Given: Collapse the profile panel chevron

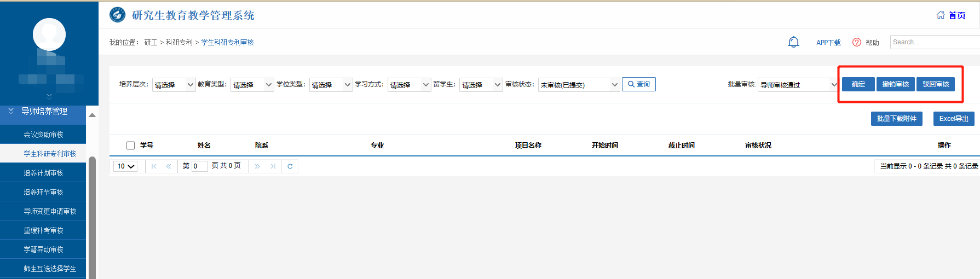Looking at the screenshot, I should click(x=49, y=96).
